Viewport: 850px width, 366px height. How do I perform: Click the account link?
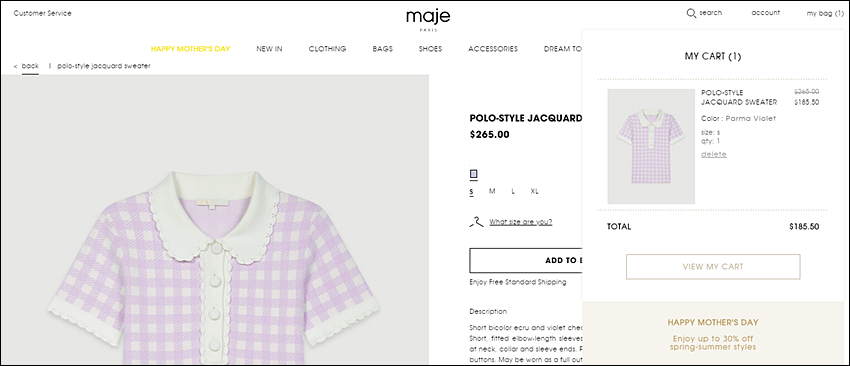(x=765, y=13)
